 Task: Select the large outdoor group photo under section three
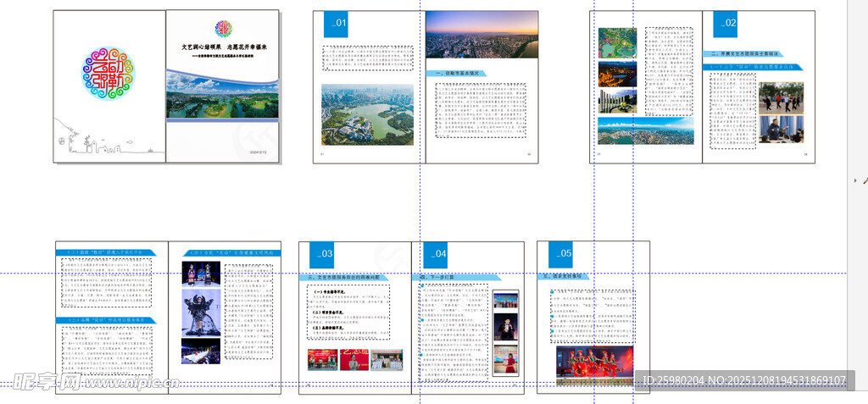coord(387,360)
